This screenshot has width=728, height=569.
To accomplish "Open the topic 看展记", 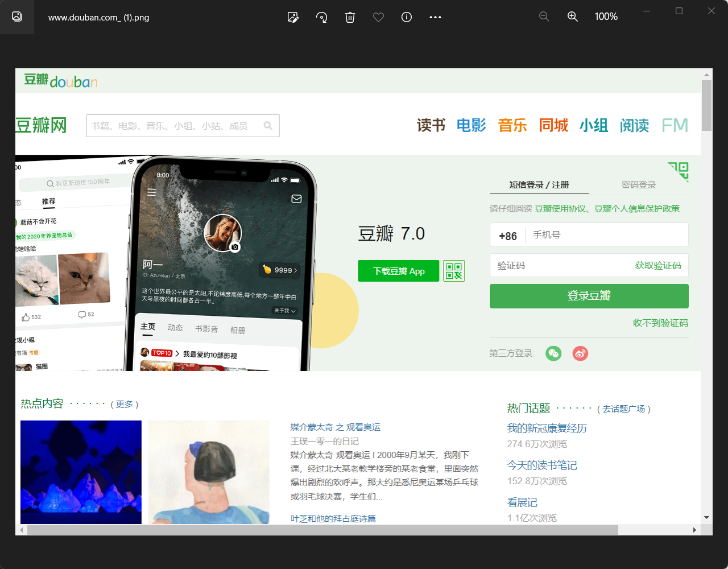I will coord(522,502).
